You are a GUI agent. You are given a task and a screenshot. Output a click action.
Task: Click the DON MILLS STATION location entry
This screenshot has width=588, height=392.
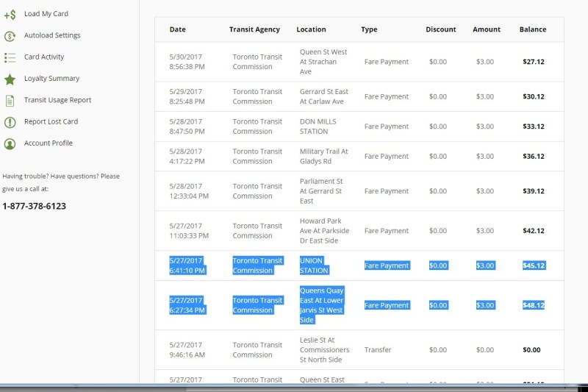click(x=314, y=126)
